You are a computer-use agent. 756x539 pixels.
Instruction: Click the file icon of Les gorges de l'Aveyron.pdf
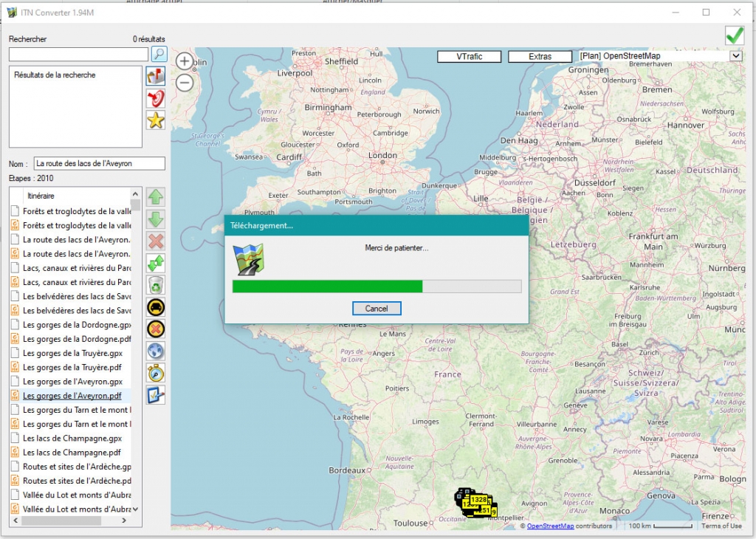tap(15, 396)
